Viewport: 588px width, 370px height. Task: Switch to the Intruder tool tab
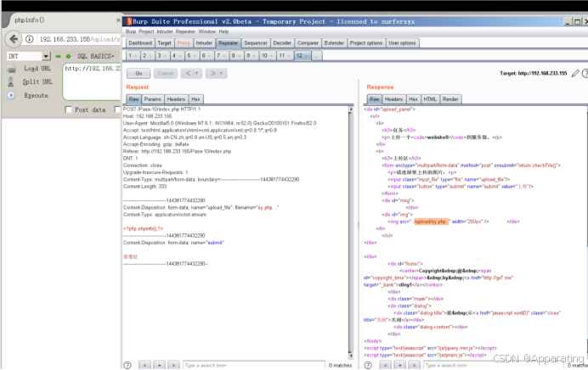click(204, 43)
